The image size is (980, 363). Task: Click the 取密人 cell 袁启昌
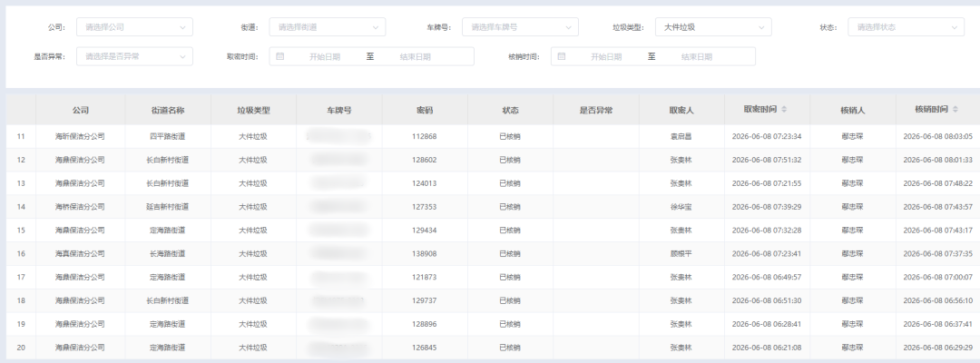[x=681, y=136]
